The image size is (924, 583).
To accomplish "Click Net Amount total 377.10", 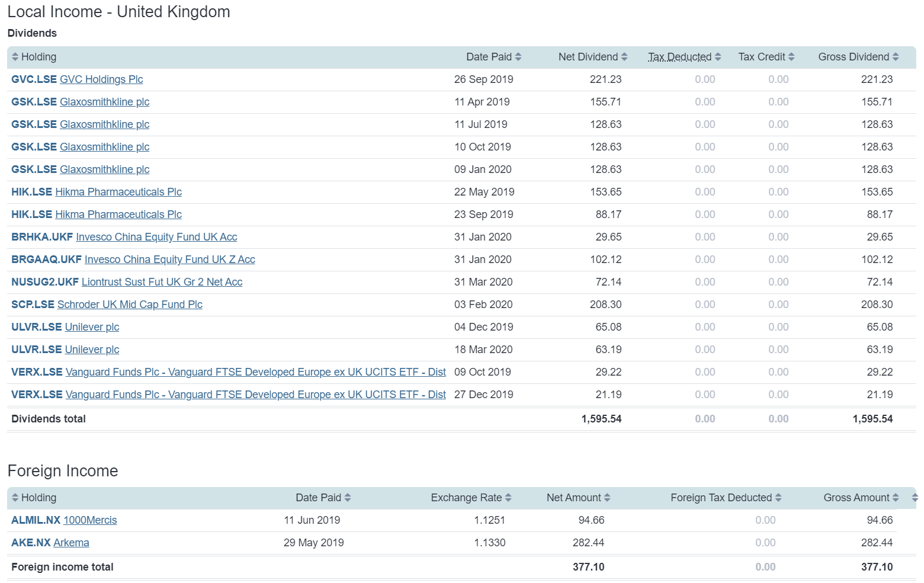I will click(x=589, y=567).
